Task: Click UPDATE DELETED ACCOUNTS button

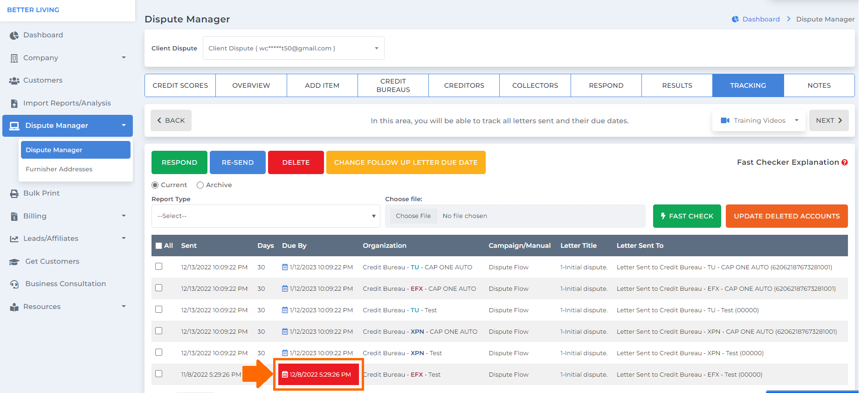Action: click(787, 216)
